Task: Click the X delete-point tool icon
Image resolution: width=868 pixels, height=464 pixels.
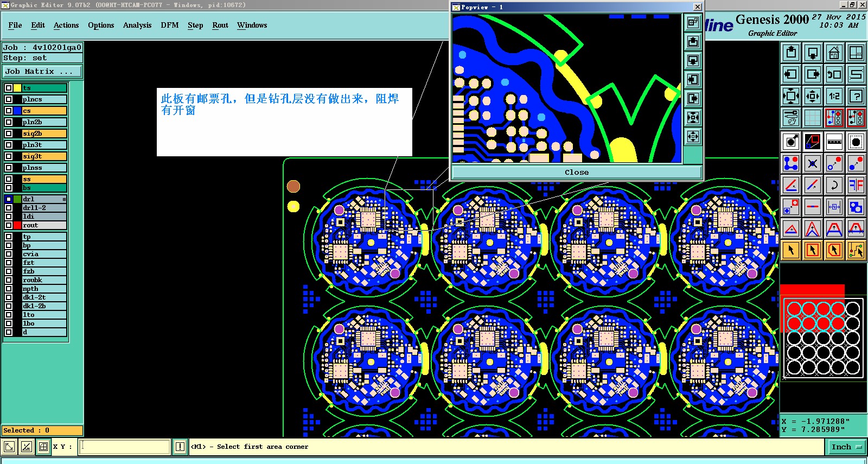Action: tap(813, 163)
